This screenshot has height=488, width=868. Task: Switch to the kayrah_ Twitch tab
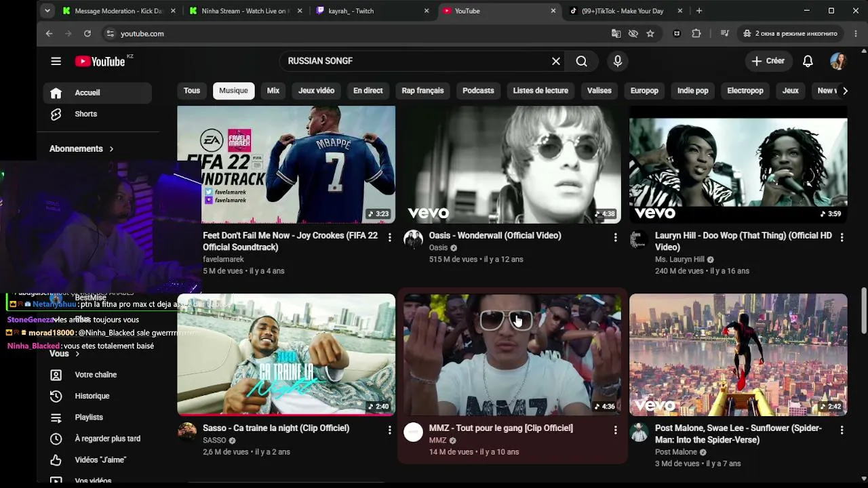374,11
